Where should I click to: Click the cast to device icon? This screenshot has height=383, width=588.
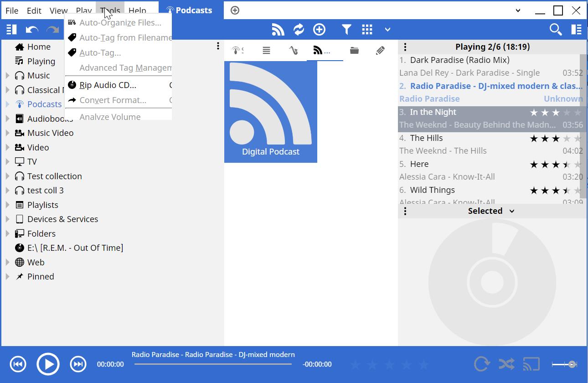[531, 364]
